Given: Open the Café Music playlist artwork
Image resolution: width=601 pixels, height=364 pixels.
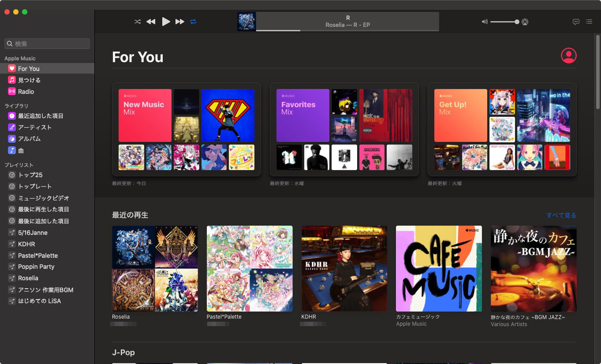Looking at the screenshot, I should pos(439,269).
